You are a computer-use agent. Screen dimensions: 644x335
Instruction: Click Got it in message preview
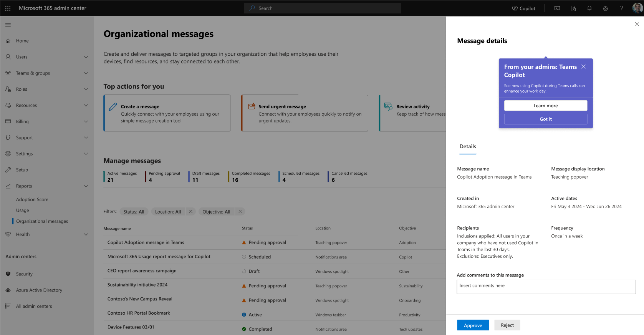point(545,119)
